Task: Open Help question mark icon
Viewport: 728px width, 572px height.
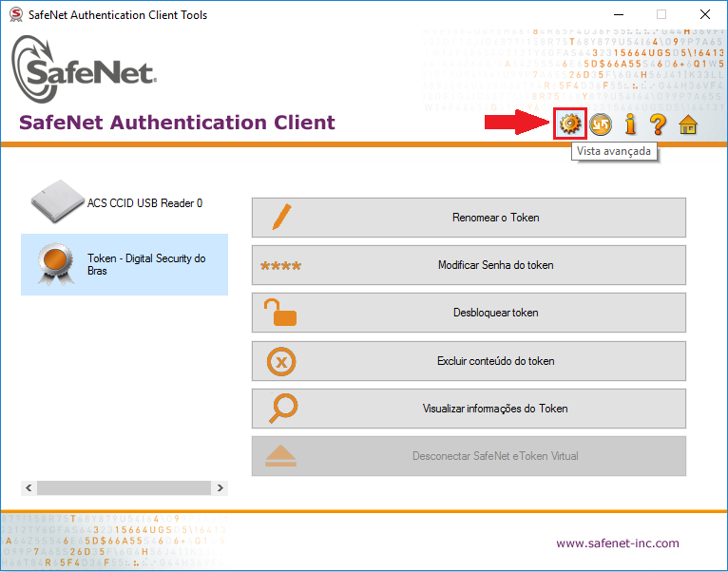Action: pos(658,124)
